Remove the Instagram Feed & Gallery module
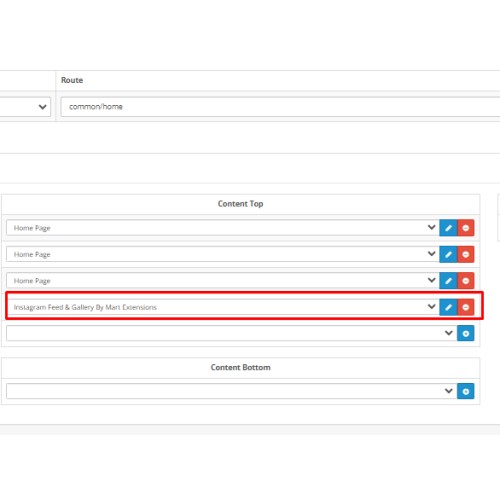This screenshot has width=500, height=500. click(x=466, y=307)
